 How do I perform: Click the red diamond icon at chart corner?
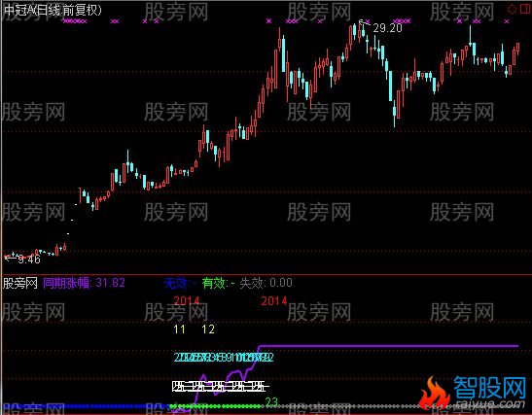(512, 9)
